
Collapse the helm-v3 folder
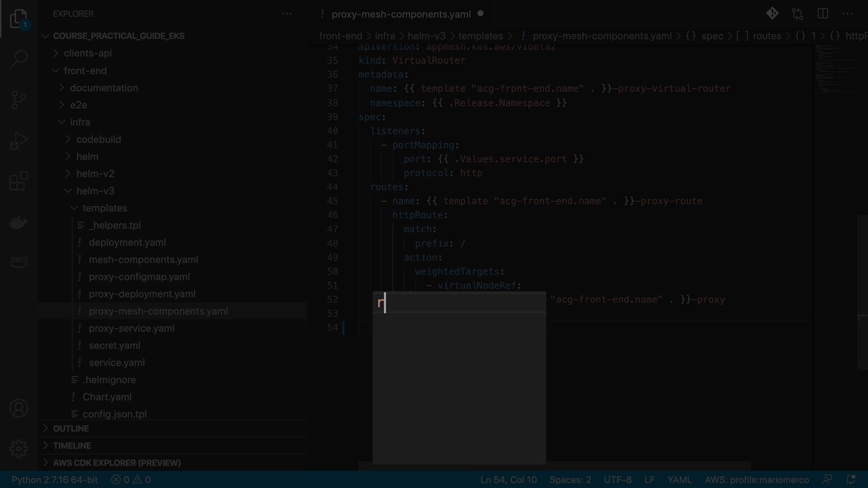(x=95, y=191)
